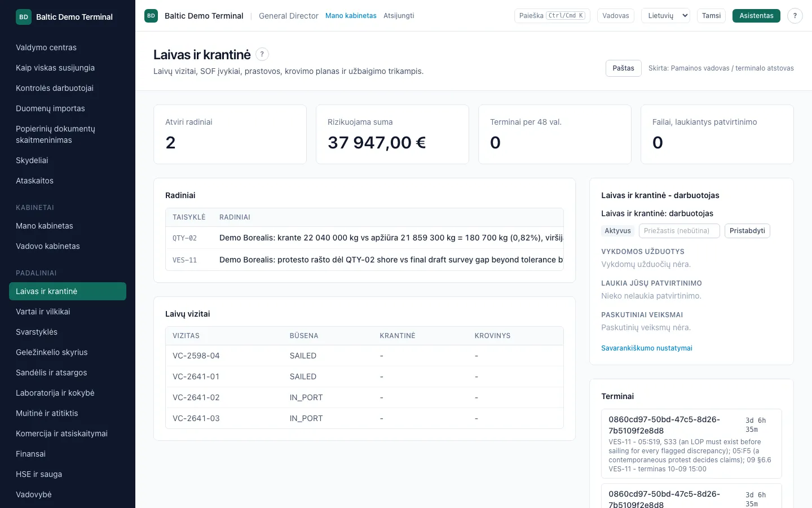Toggle the Tamsi dark theme button
Image resolution: width=812 pixels, height=508 pixels.
(x=711, y=16)
